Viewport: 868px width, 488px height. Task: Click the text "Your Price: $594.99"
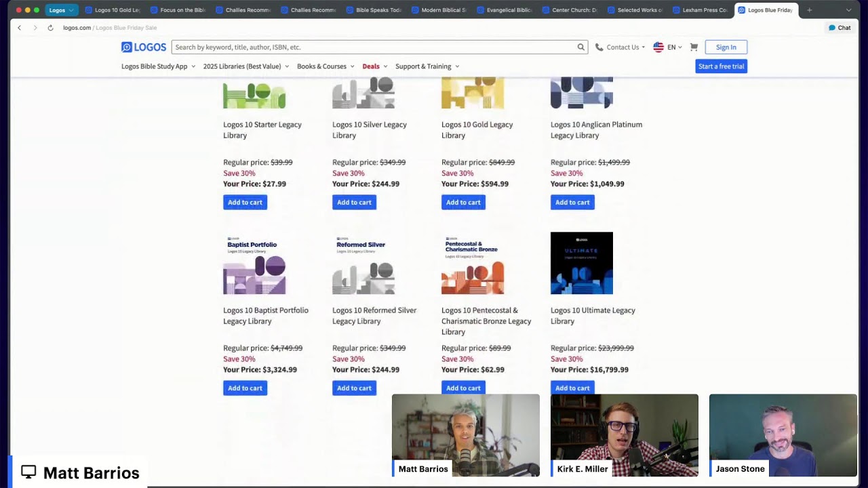click(x=475, y=184)
